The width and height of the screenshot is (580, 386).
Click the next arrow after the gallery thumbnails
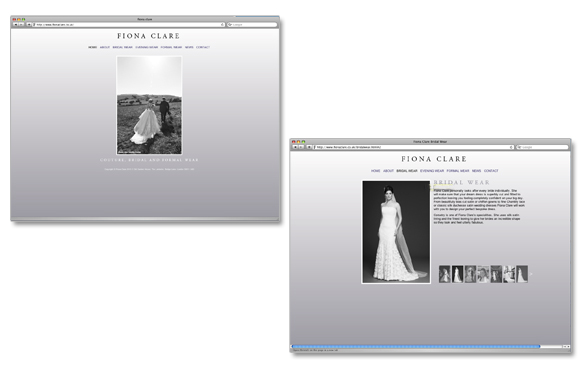point(531,274)
